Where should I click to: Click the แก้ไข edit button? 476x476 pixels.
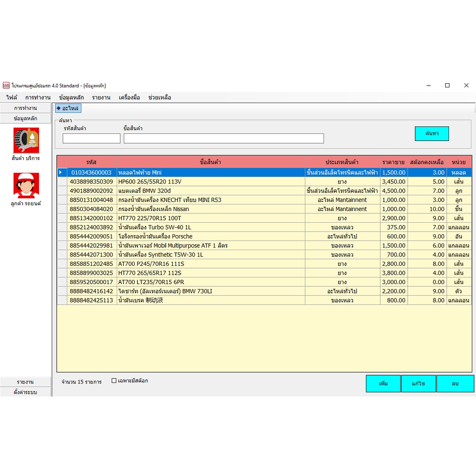click(418, 383)
